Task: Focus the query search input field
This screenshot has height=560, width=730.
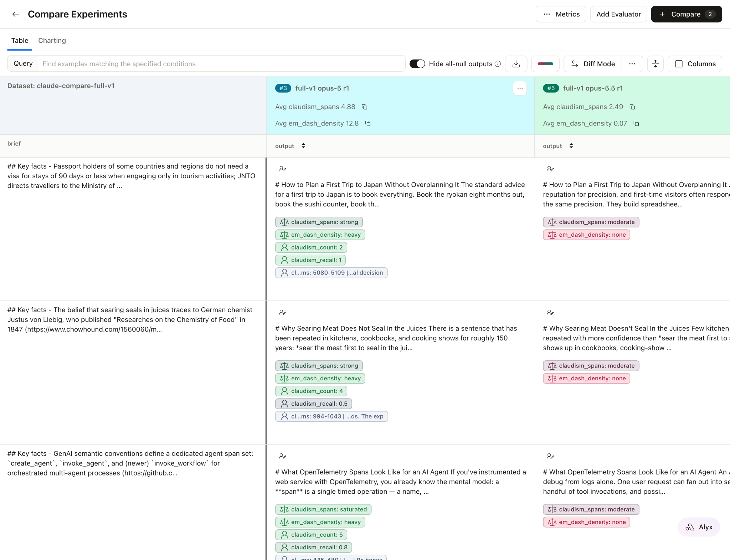Action: (221, 64)
